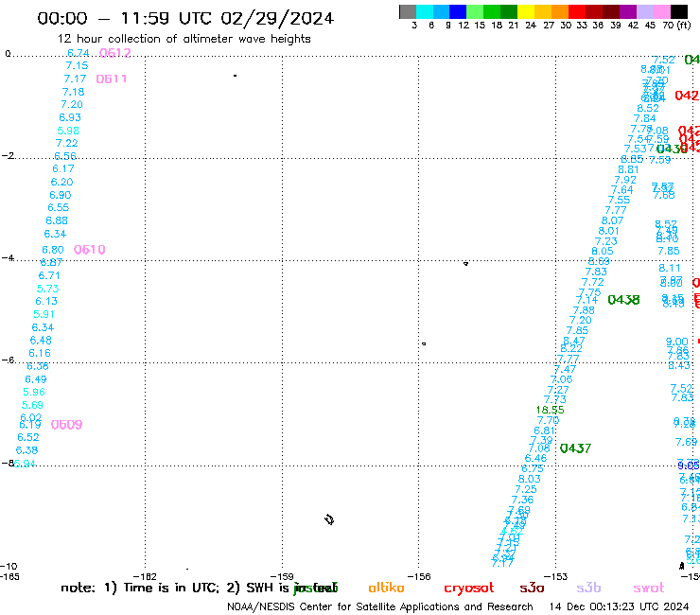Click the wave height value '6.46'
The height and width of the screenshot is (615, 700).
(x=535, y=458)
